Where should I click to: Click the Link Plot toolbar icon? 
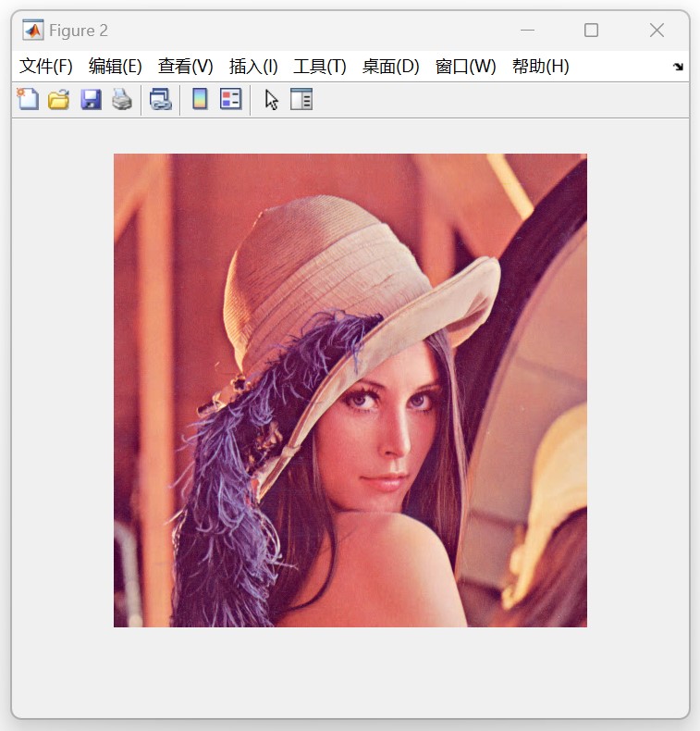[161, 99]
